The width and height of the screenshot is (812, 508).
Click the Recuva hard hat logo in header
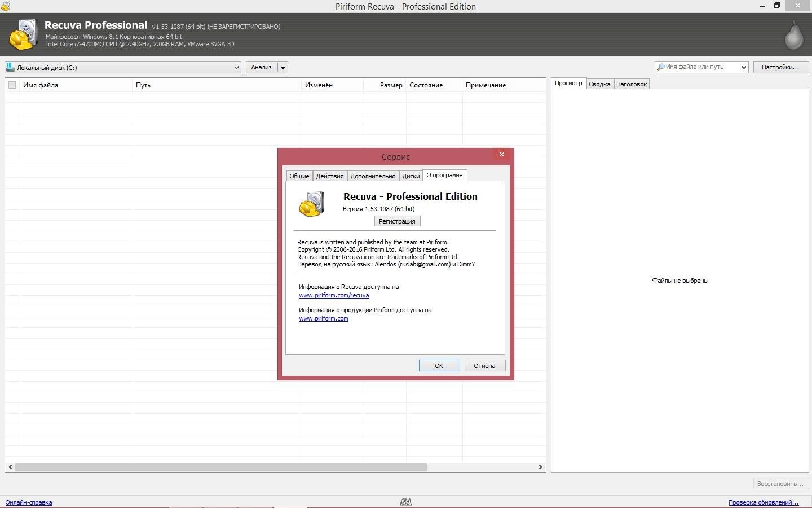coord(23,34)
